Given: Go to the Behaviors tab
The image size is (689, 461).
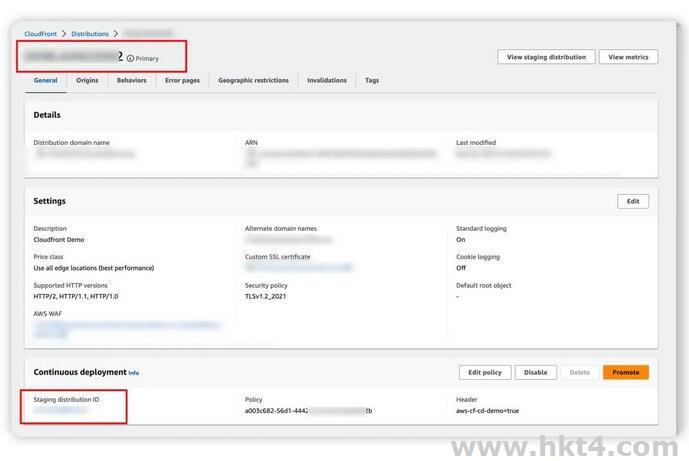Looking at the screenshot, I should [131, 80].
